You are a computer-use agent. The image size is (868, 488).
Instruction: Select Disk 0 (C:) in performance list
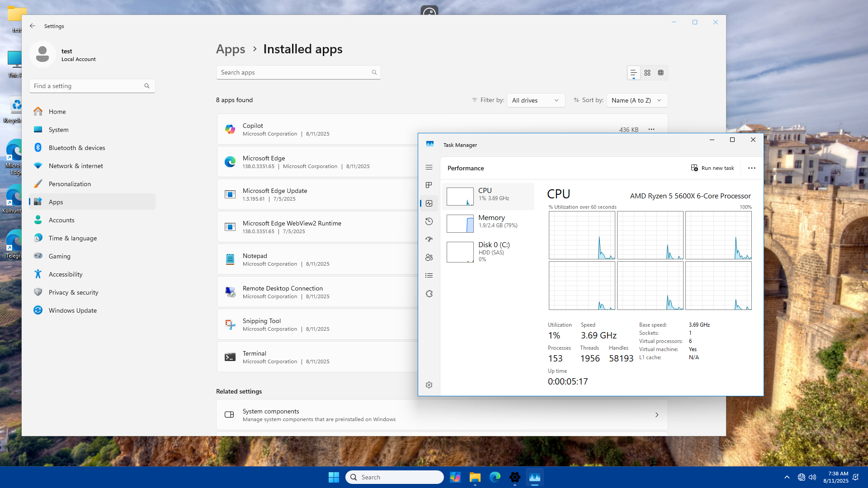488,252
